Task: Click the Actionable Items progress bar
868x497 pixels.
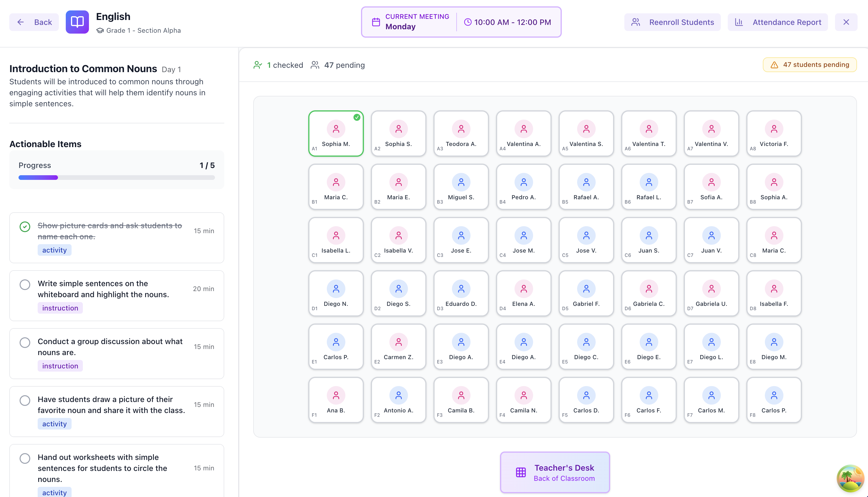Action: click(116, 178)
